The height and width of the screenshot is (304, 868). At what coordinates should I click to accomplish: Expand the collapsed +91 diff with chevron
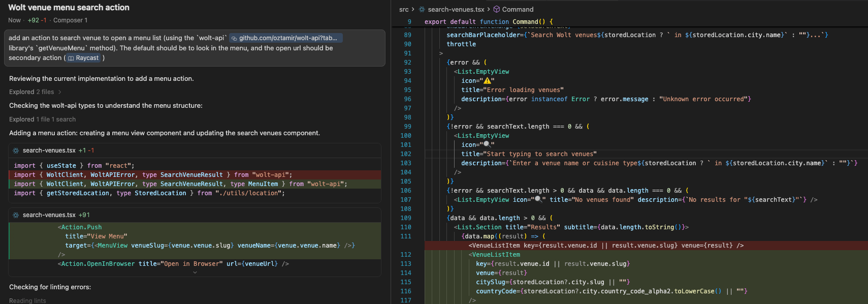195,272
